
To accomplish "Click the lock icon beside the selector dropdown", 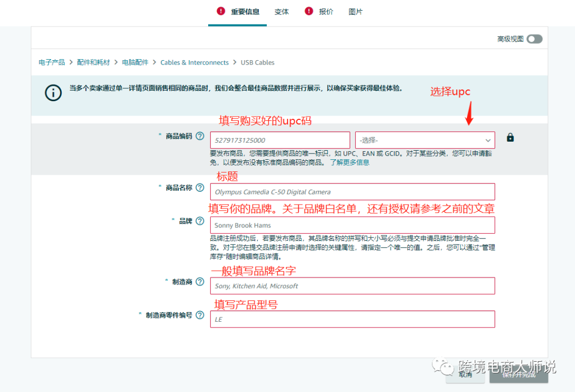I will (510, 137).
